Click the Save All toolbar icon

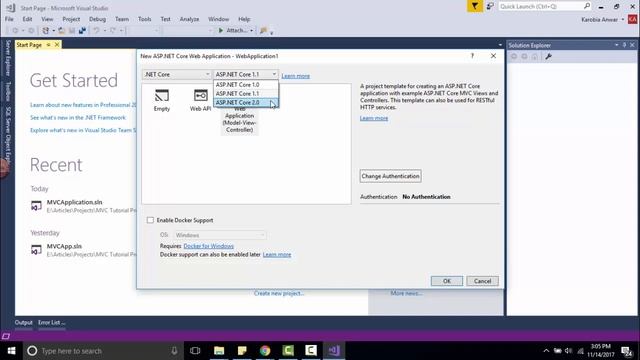click(x=82, y=31)
